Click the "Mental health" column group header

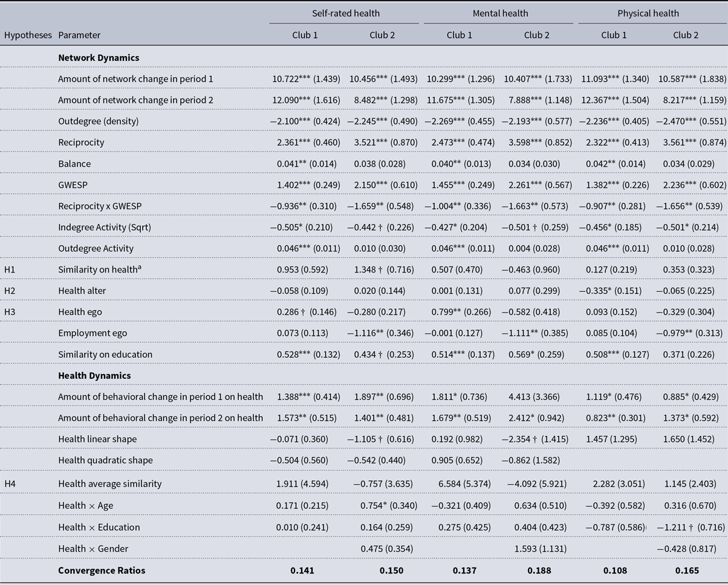pos(498,13)
